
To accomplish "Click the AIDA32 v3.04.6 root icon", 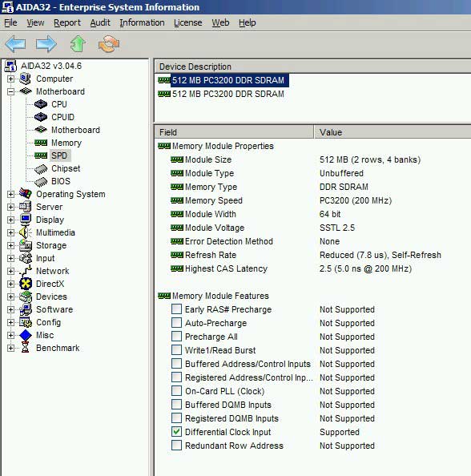I will coord(10,66).
